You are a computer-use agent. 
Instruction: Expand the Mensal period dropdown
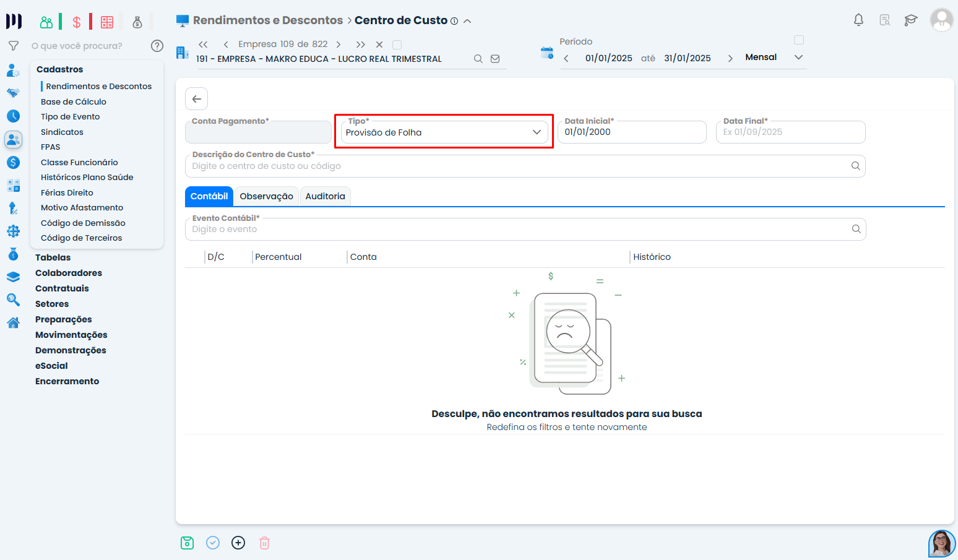[798, 57]
